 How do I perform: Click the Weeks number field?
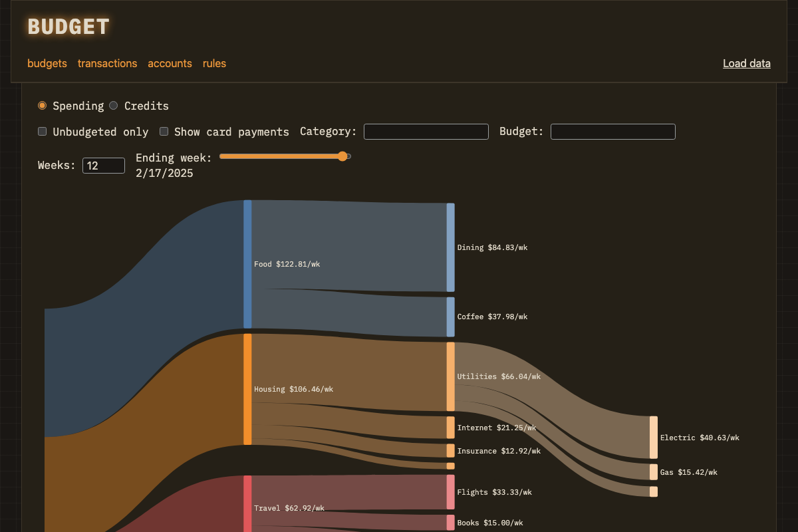104,166
